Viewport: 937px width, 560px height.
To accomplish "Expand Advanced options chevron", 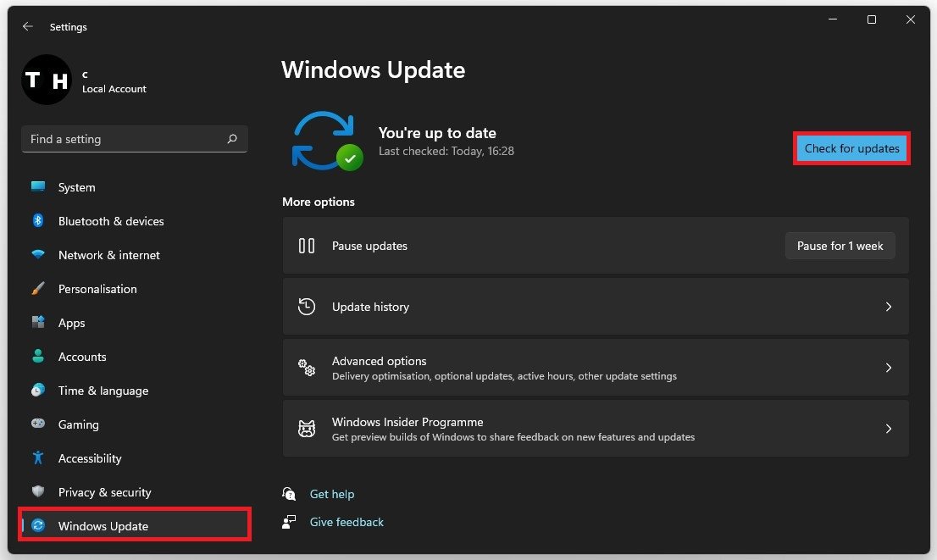I will click(889, 368).
